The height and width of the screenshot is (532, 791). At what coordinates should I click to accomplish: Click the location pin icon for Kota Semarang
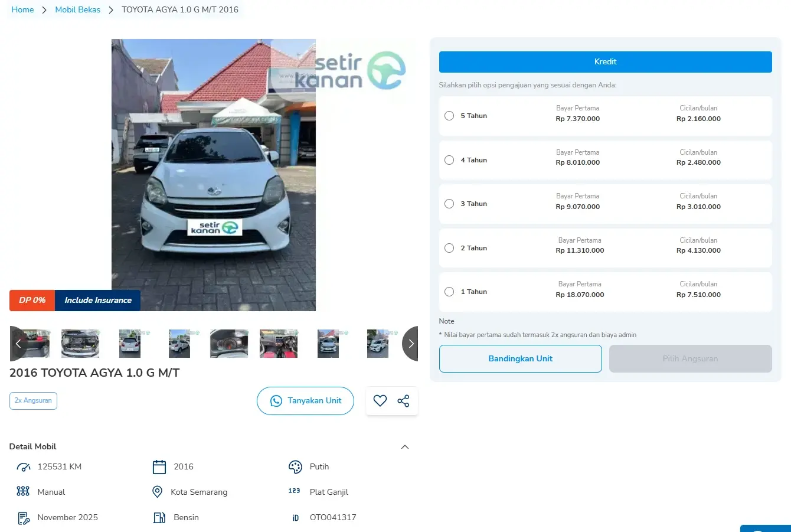click(158, 492)
